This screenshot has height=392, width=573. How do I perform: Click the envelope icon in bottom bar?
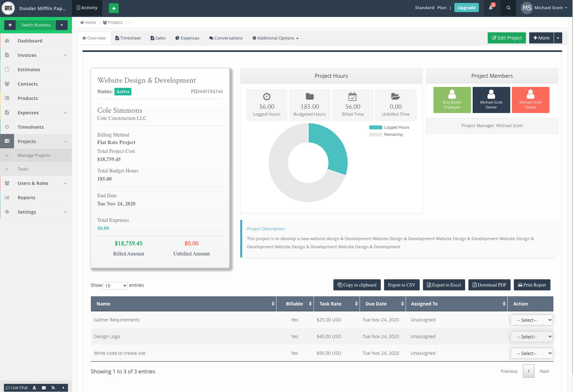[x=44, y=388]
